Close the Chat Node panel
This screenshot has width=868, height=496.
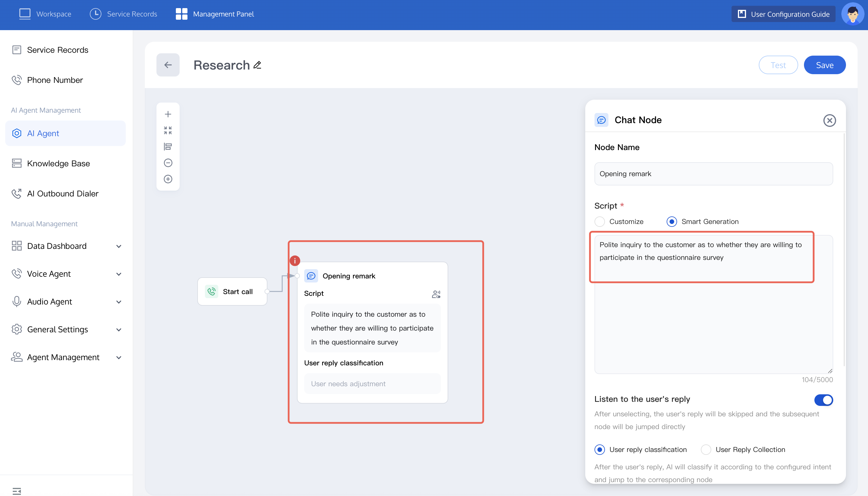pyautogui.click(x=829, y=120)
